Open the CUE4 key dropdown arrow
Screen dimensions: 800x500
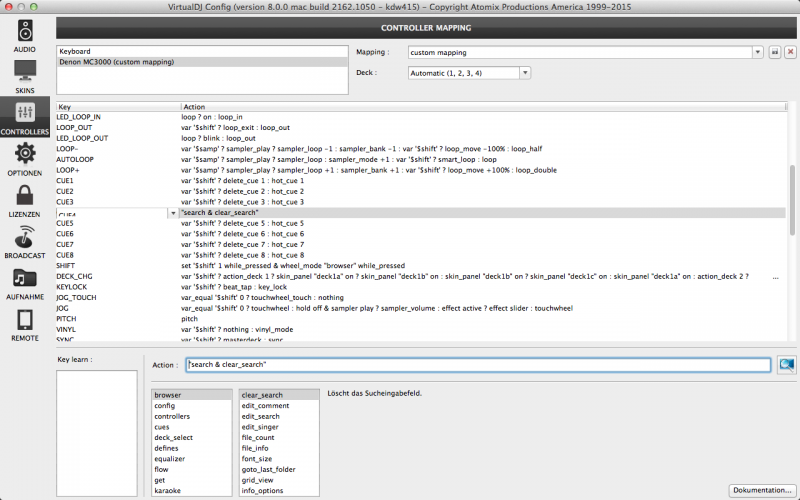[174, 213]
